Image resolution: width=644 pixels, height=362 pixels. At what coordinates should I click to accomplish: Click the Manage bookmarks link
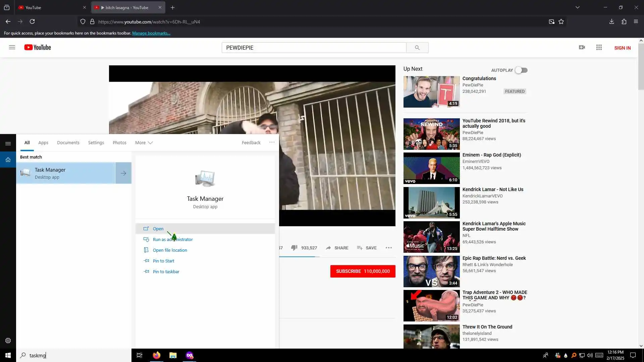pos(151,33)
